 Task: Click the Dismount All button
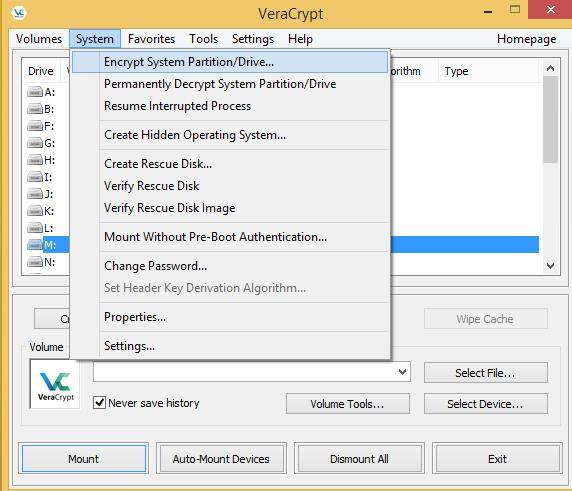click(359, 459)
